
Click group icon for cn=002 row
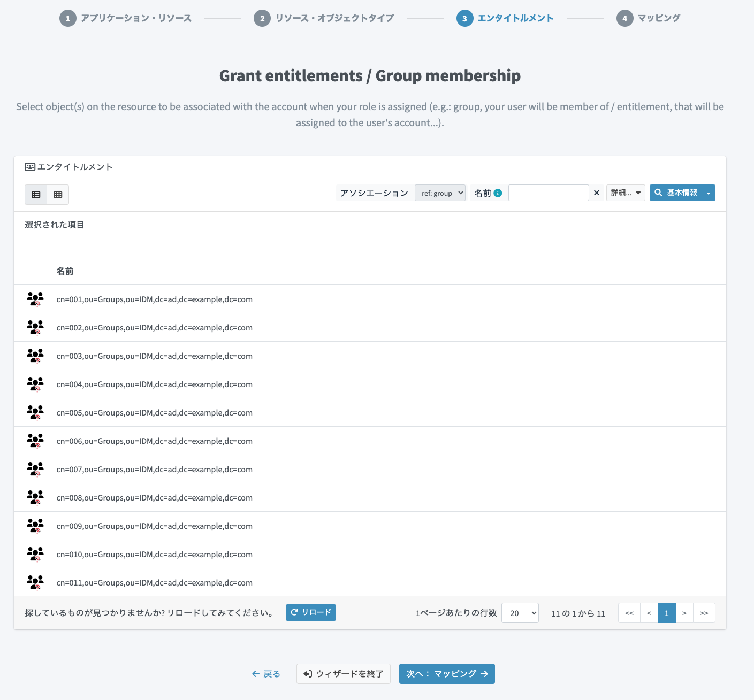pyautogui.click(x=35, y=327)
